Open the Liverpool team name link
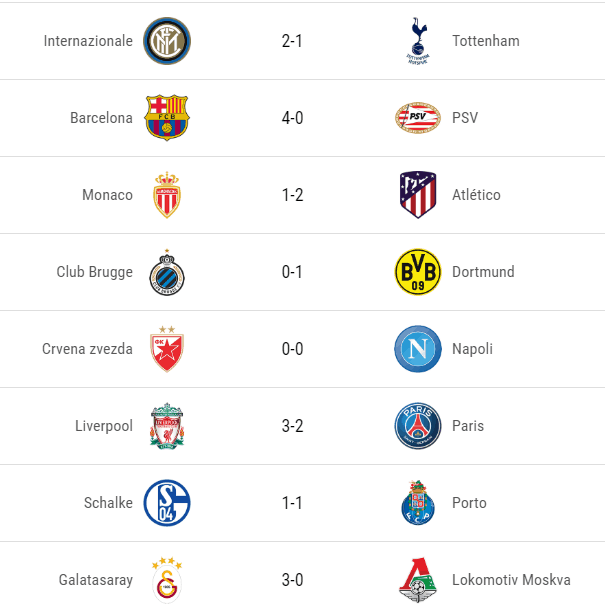This screenshot has height=605, width=605. tap(104, 426)
